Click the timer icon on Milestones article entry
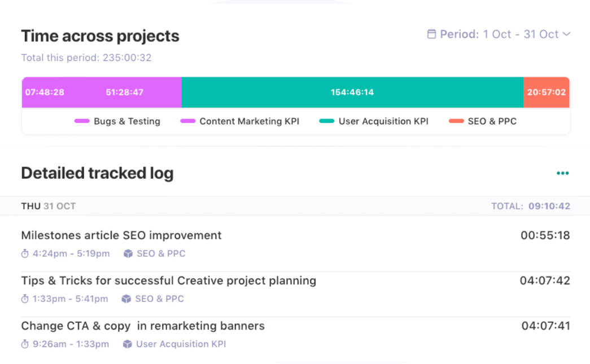The width and height of the screenshot is (590, 364). [25, 253]
